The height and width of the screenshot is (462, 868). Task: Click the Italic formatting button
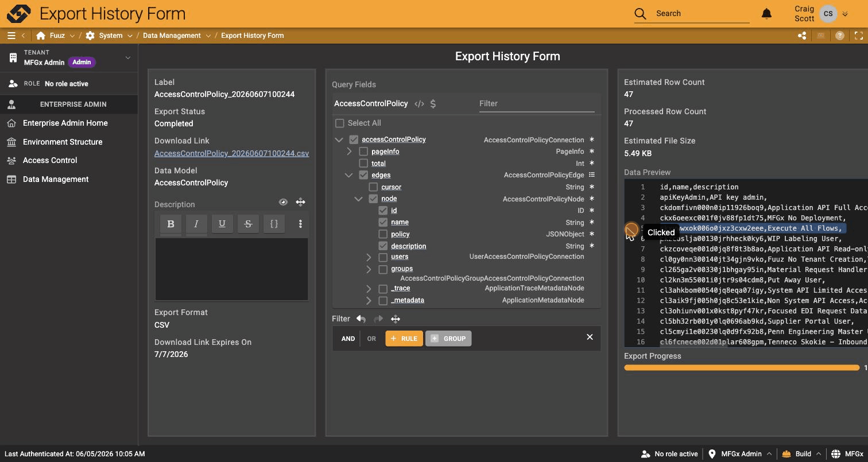(196, 224)
